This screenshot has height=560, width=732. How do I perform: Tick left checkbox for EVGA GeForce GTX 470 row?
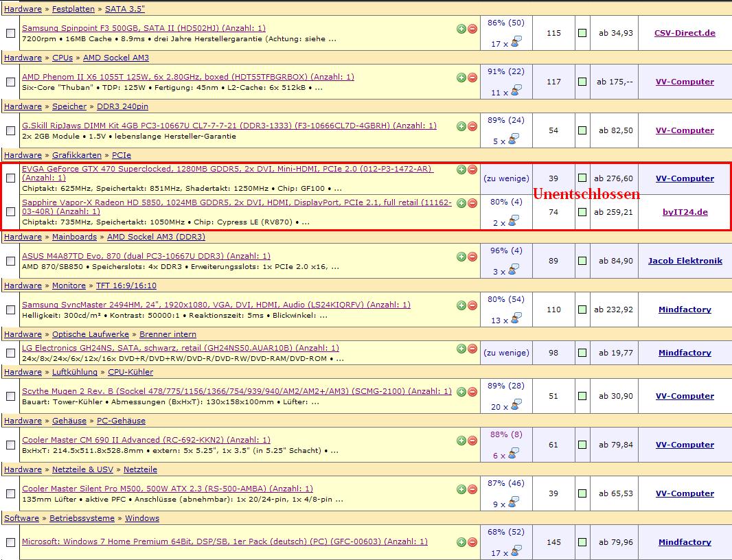10,178
